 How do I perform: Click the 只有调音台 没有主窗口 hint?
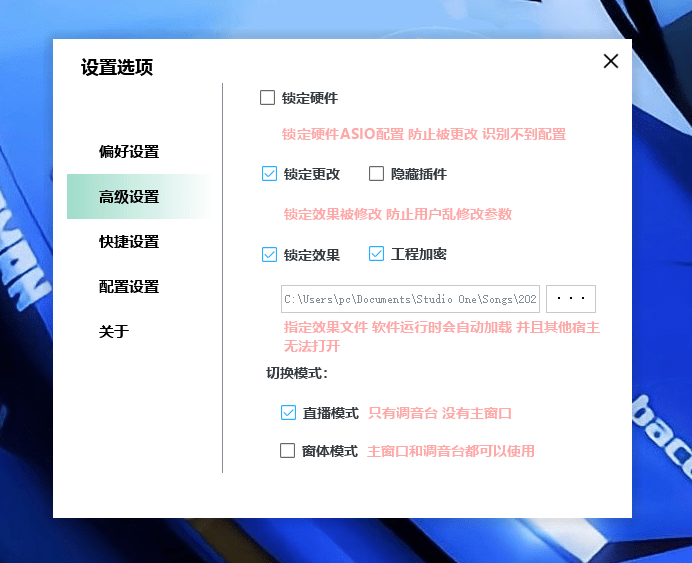440,413
